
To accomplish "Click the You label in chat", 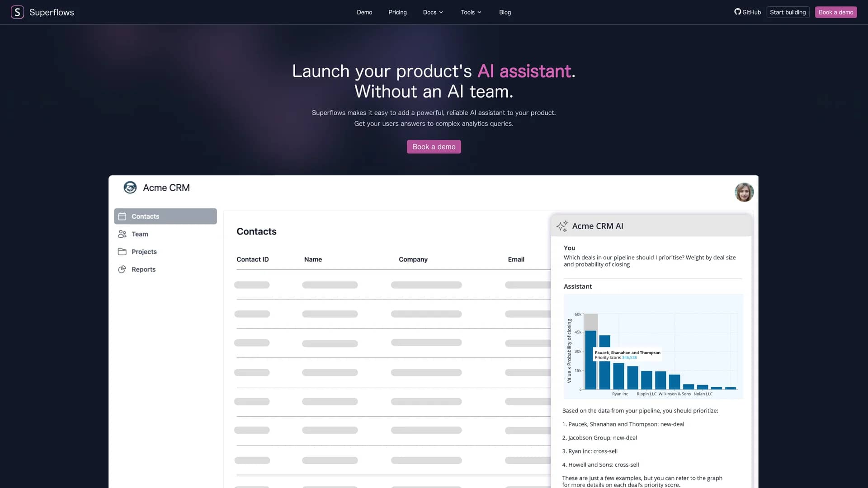I will (570, 248).
